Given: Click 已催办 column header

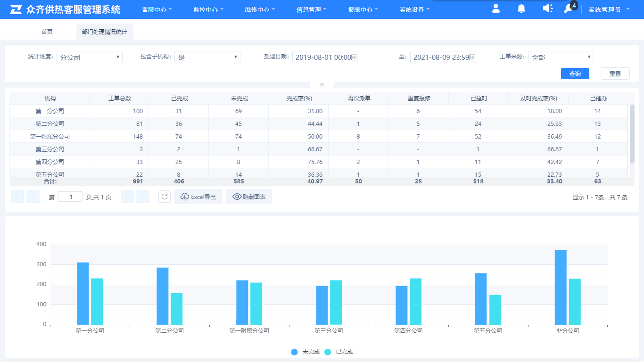Looking at the screenshot, I should [598, 99].
